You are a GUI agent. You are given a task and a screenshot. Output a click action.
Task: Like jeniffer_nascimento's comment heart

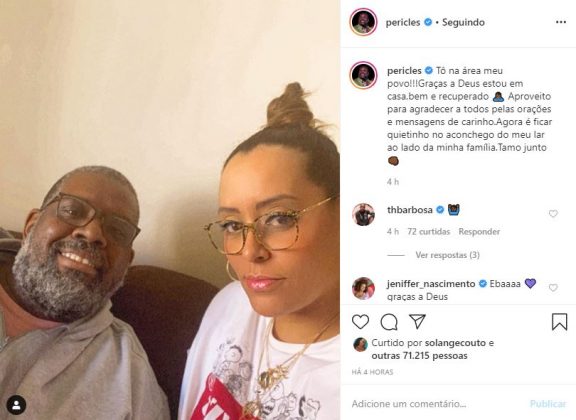pos(553,287)
